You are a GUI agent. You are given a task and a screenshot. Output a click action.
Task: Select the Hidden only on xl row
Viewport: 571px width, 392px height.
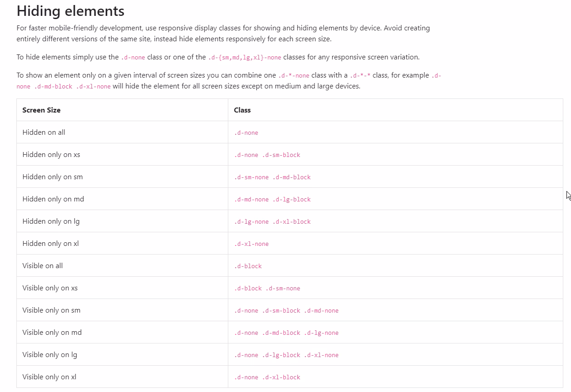point(50,243)
